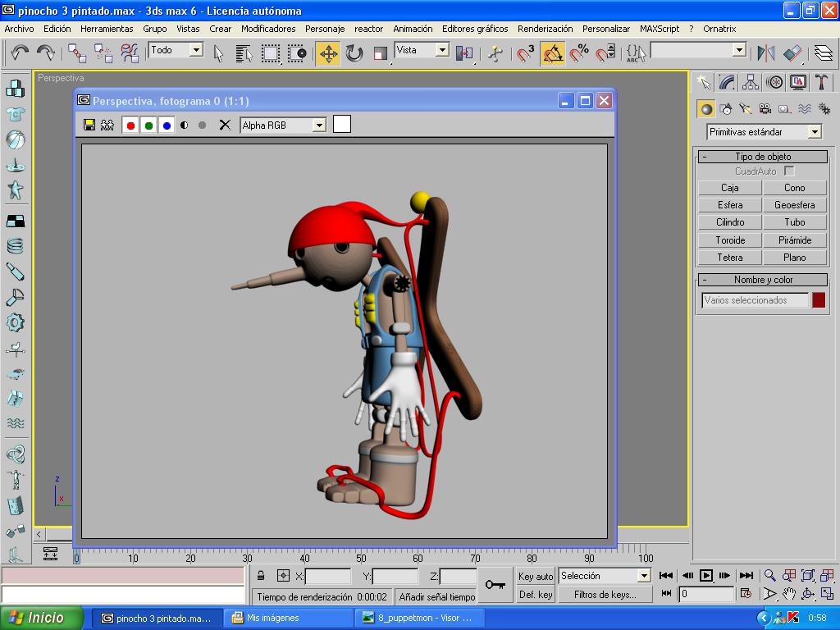Click the Filtros de keys button

(x=605, y=595)
